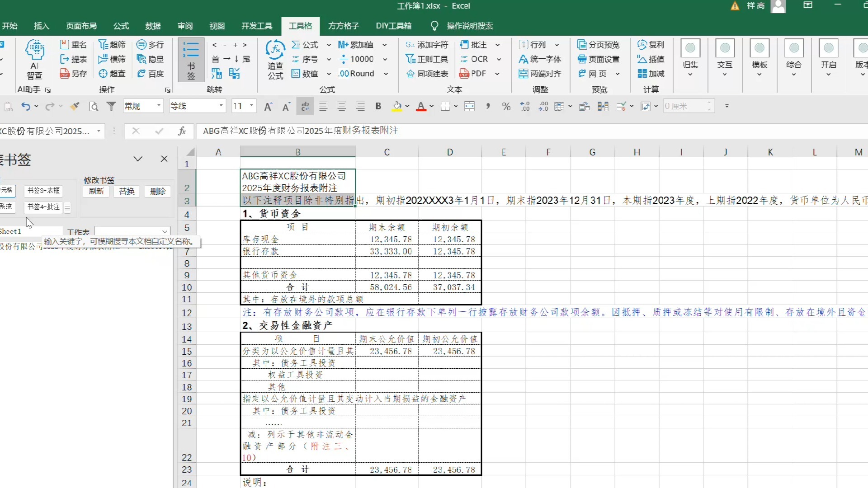The image size is (868, 488).
Task: Click the filter funnel icon
Action: (x=111, y=107)
